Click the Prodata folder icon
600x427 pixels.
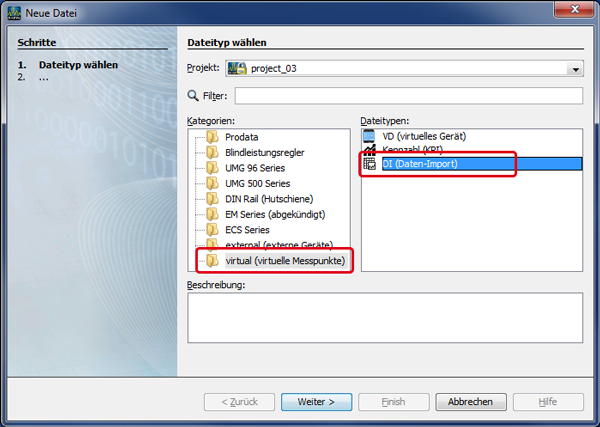tap(212, 137)
